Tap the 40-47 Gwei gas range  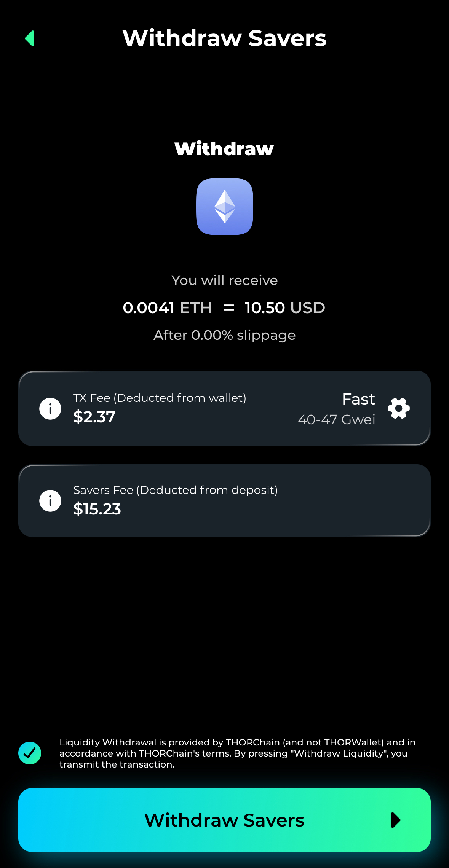337,420
